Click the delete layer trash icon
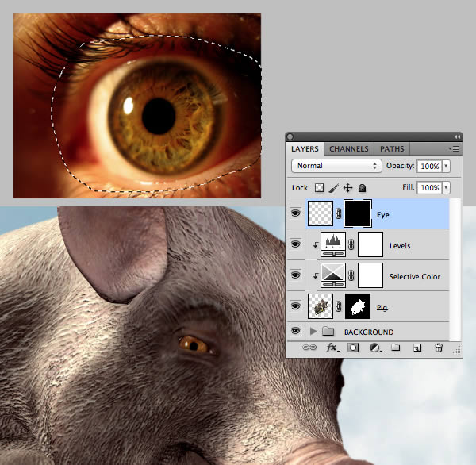 (439, 348)
